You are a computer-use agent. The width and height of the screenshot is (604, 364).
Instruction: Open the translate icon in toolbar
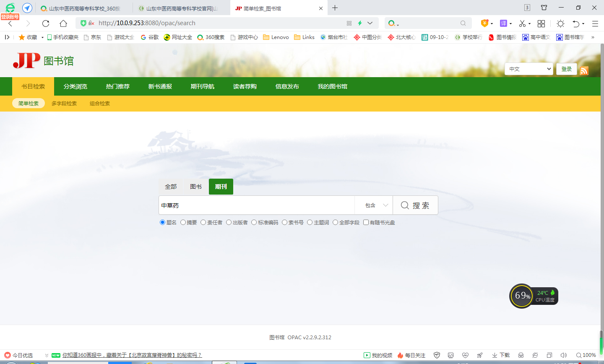pyautogui.click(x=503, y=23)
